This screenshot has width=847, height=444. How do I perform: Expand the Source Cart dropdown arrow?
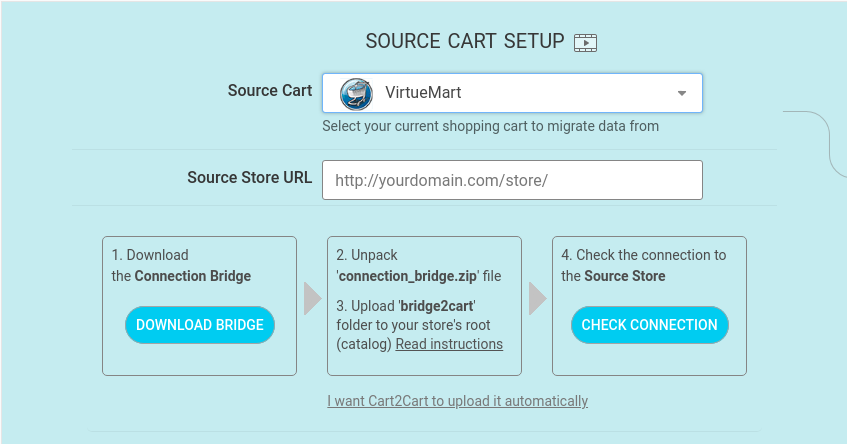click(682, 93)
